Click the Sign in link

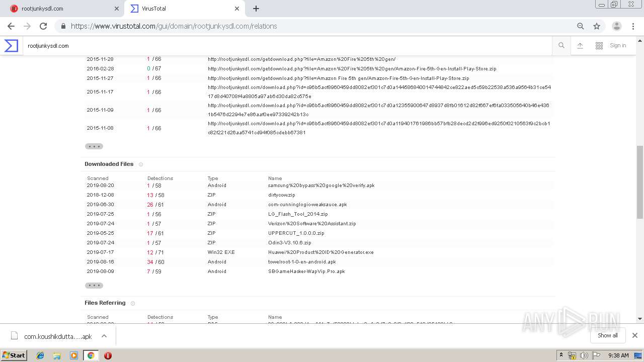tap(618, 46)
